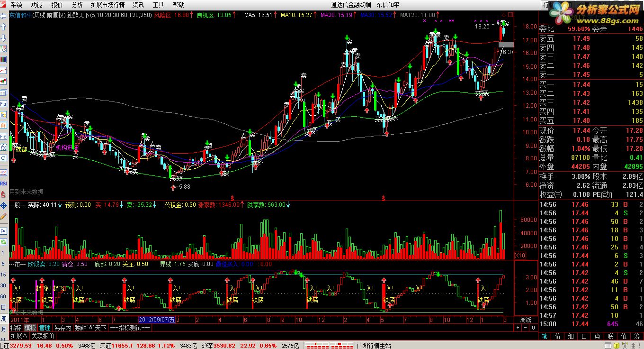
Task: Click the RSI indicator sidebar icon
Action: [x=3, y=184]
